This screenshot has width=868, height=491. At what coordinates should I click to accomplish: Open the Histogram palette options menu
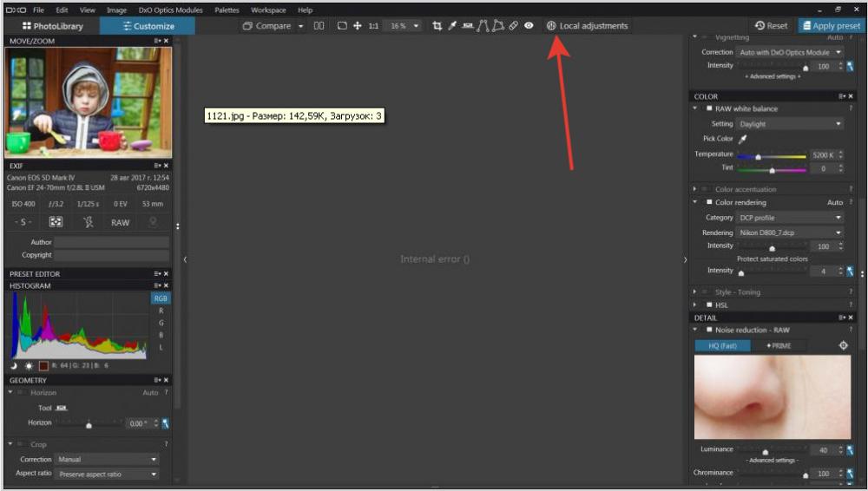coord(157,285)
